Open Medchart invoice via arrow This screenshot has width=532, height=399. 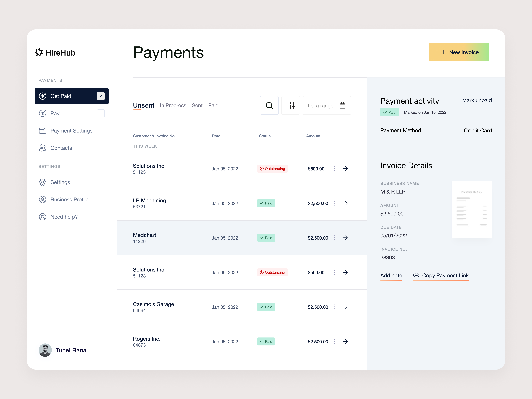click(345, 238)
